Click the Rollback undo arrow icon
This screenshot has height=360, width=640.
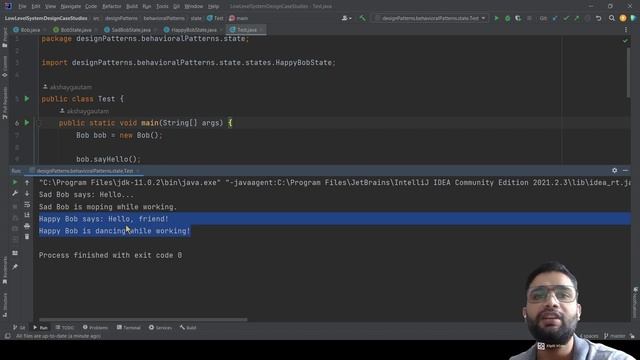pos(598,18)
